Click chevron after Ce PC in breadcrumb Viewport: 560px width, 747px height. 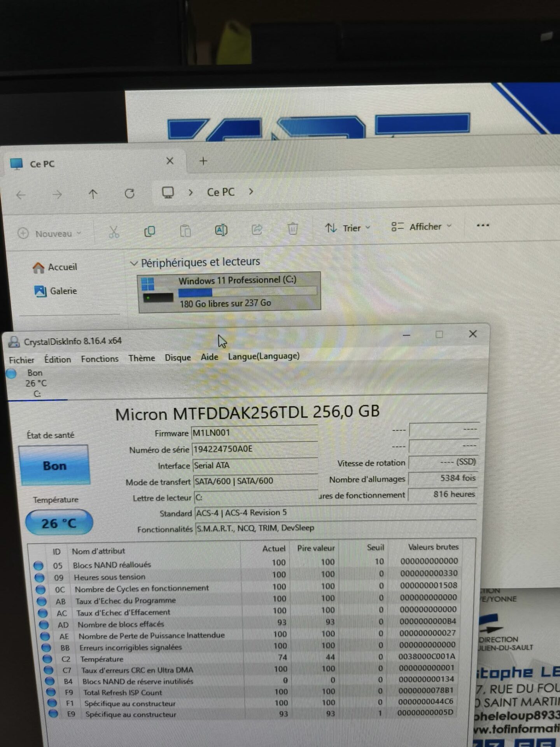(251, 191)
